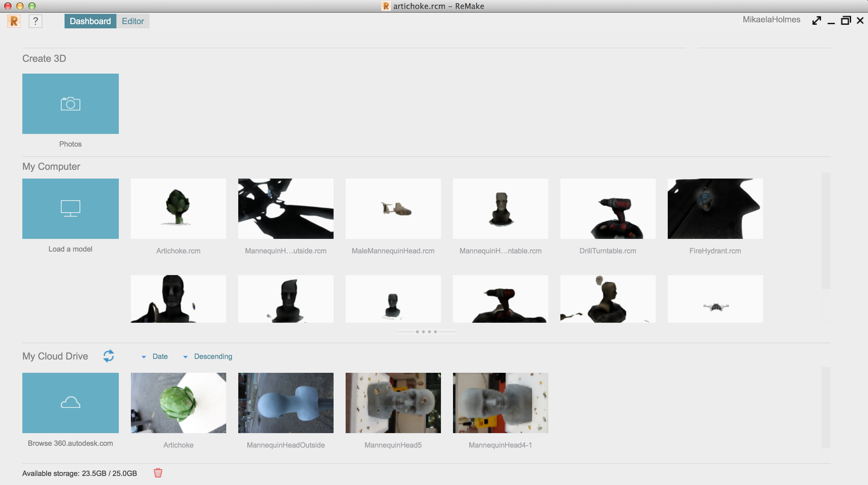
Task: Click the Browse 360.autodesk.com cloud tile
Action: [71, 402]
